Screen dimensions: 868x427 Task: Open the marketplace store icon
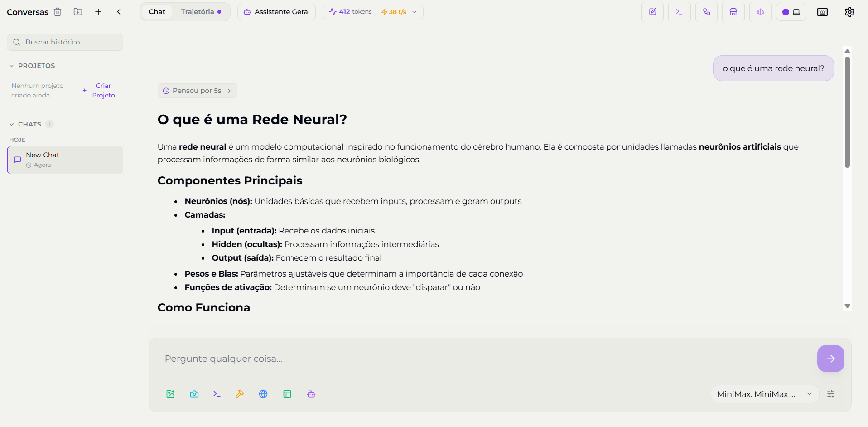pyautogui.click(x=733, y=12)
